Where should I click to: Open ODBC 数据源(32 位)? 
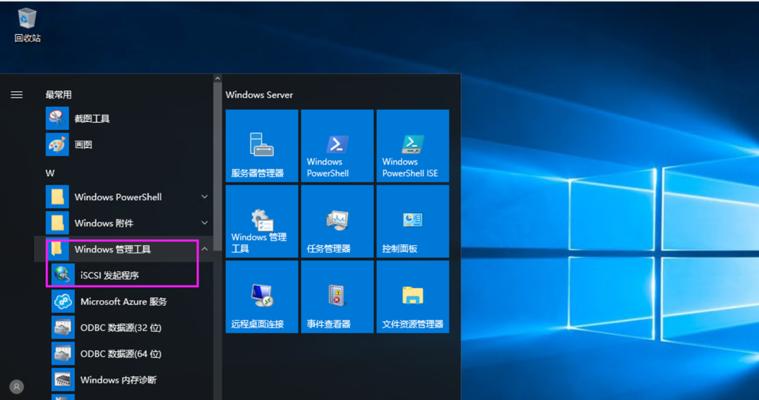coord(131,327)
